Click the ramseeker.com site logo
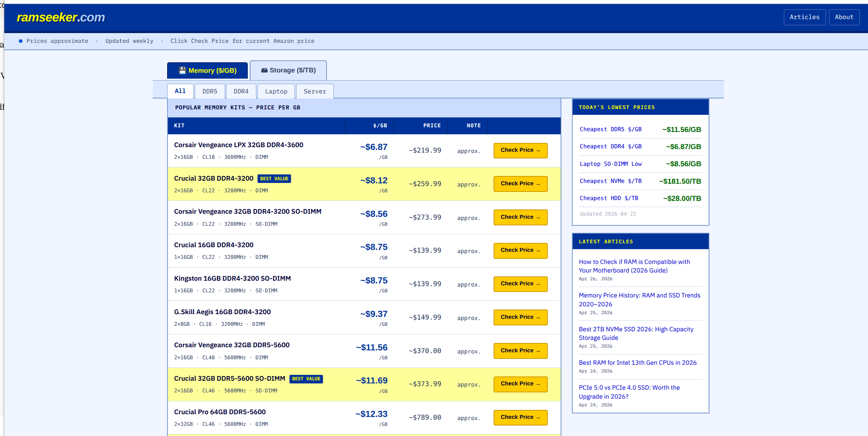The image size is (868, 436). [61, 17]
